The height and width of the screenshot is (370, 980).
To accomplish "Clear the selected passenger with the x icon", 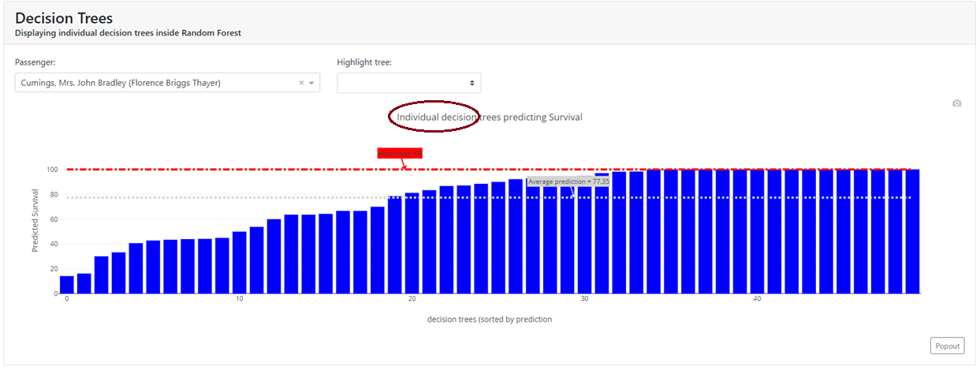I will [301, 83].
